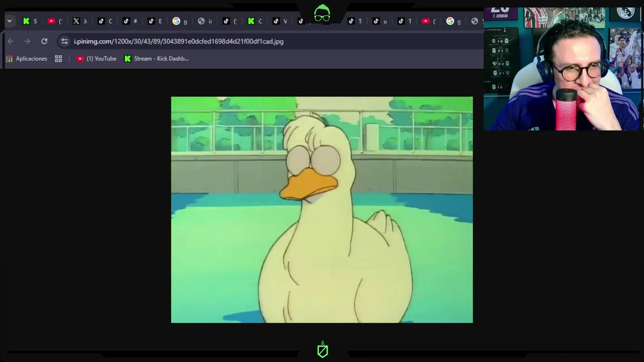Switch to the X (Twitter) tab
The image size is (644, 362).
(80, 21)
